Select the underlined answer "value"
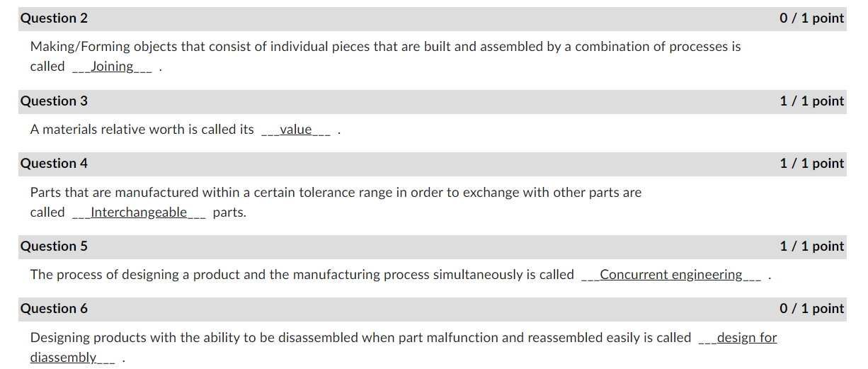 point(296,130)
